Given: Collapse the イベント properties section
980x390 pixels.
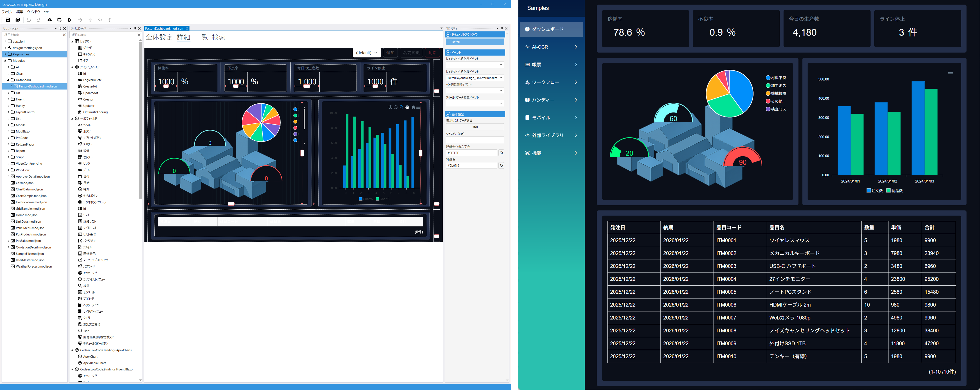Looking at the screenshot, I should pyautogui.click(x=448, y=52).
